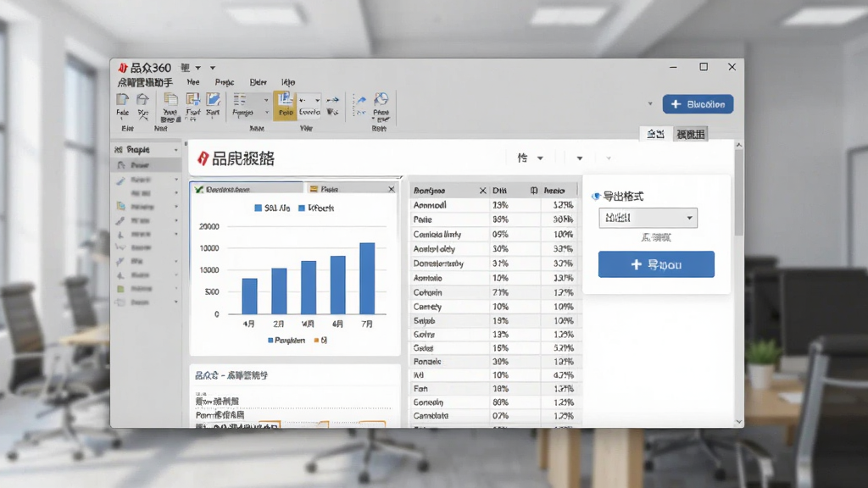The height and width of the screenshot is (488, 868).
Task: Click the 'Fele' page icon in ribbon
Action: point(122,100)
